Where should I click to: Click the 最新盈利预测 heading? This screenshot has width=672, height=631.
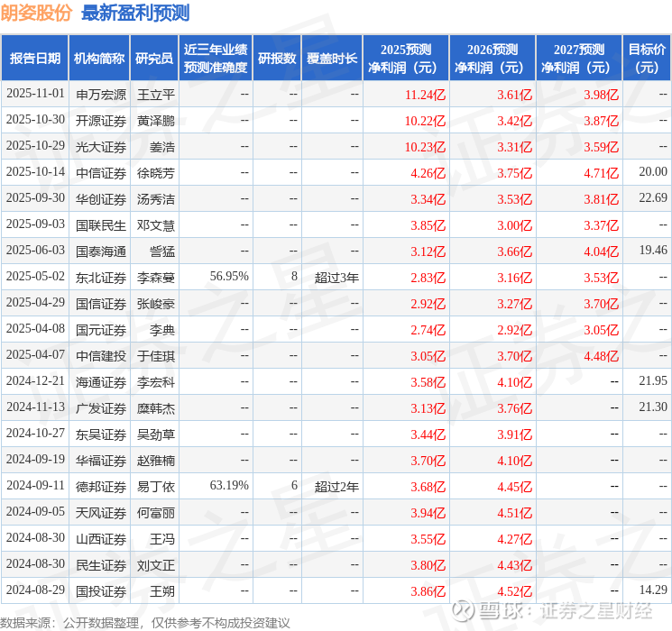[x=135, y=13]
